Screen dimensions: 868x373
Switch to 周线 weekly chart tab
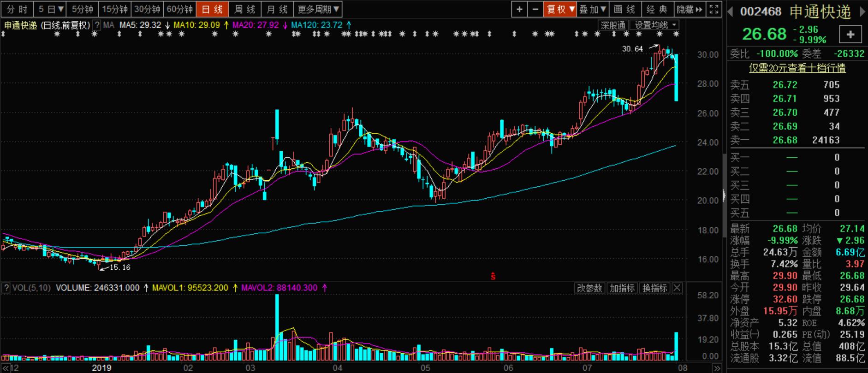(244, 9)
